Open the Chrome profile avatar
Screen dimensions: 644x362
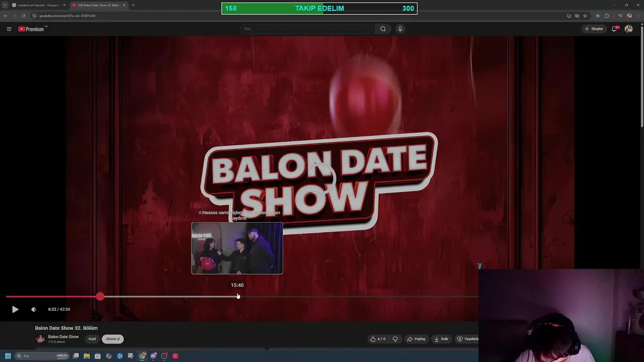pos(629,16)
